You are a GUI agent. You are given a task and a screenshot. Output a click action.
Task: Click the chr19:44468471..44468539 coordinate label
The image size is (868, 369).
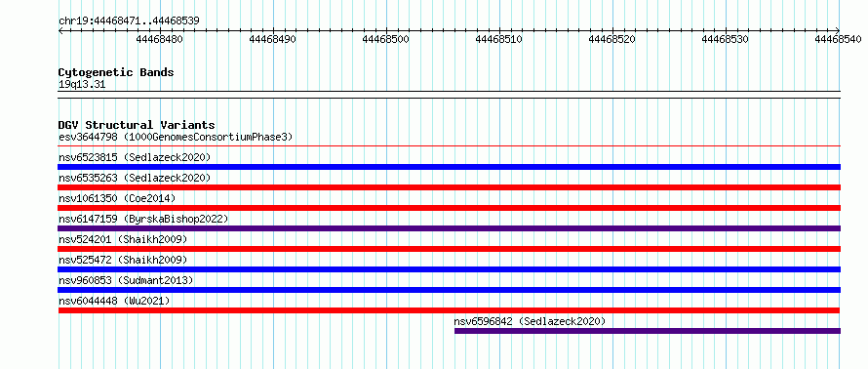[x=129, y=21]
